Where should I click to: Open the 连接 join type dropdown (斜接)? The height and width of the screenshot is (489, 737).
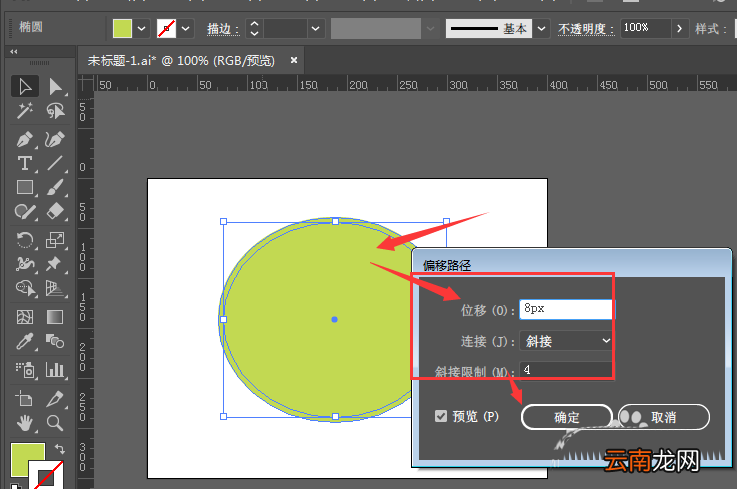(567, 341)
